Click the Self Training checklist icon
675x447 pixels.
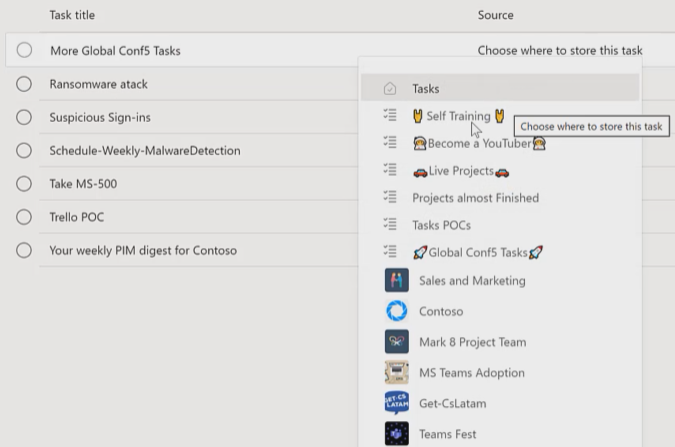point(390,115)
